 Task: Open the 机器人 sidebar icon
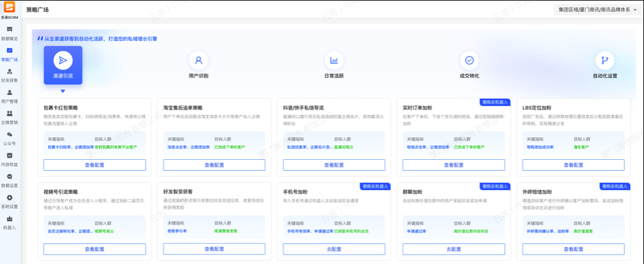[9, 218]
